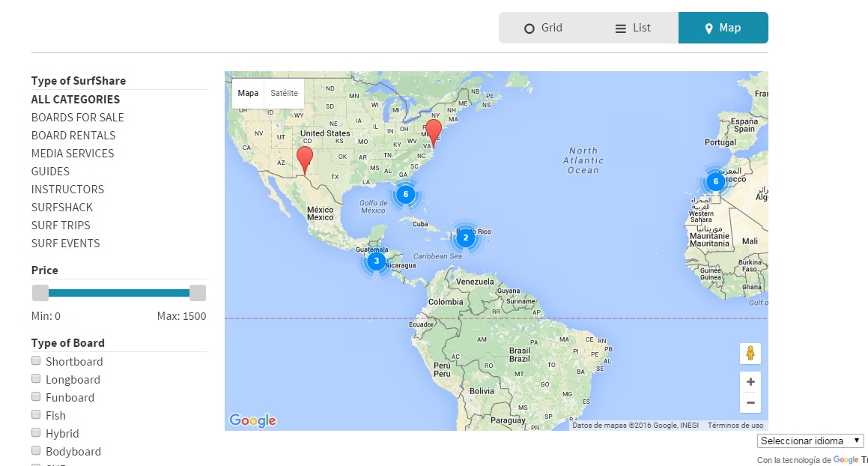Select the SURF TRIPS category
868x466 pixels.
[61, 226]
